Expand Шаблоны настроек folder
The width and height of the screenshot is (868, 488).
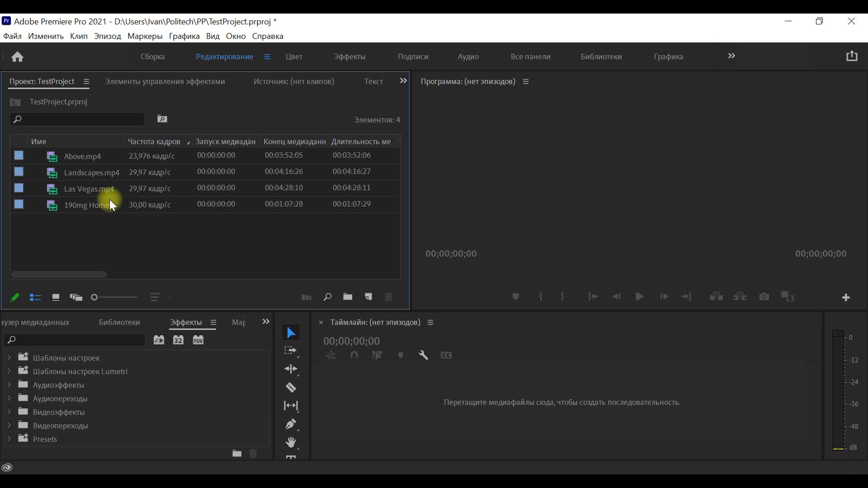9,357
